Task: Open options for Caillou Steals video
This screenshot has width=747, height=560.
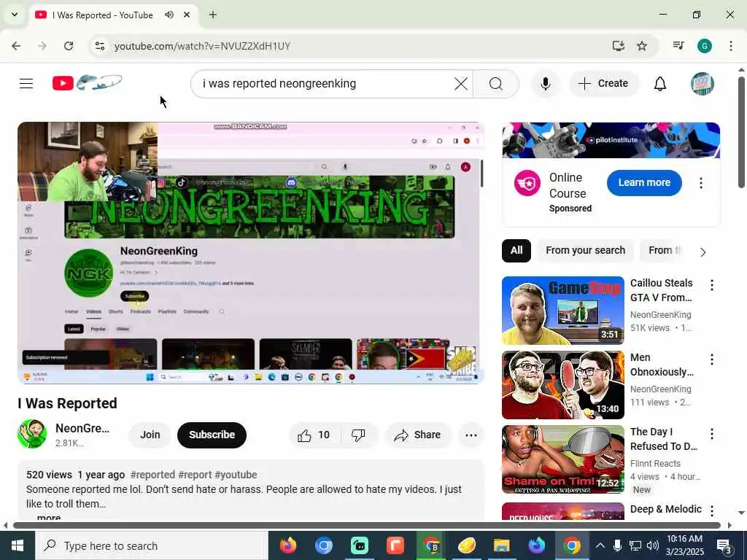Action: tap(712, 285)
